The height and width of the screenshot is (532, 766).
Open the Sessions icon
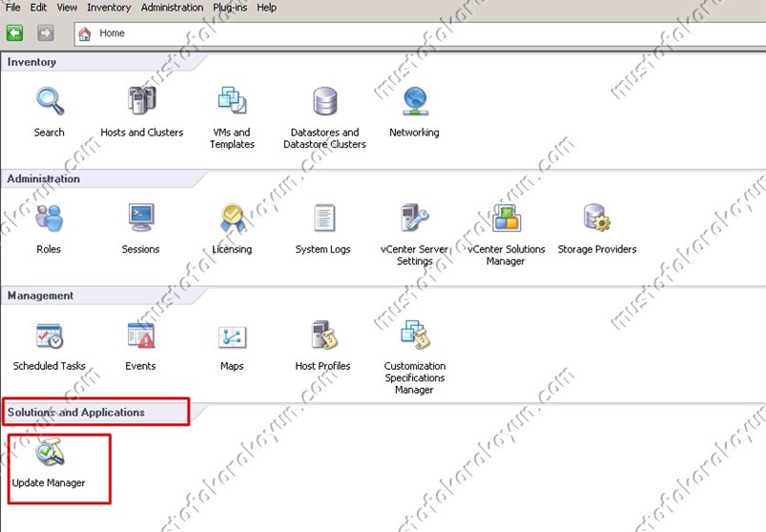(141, 217)
